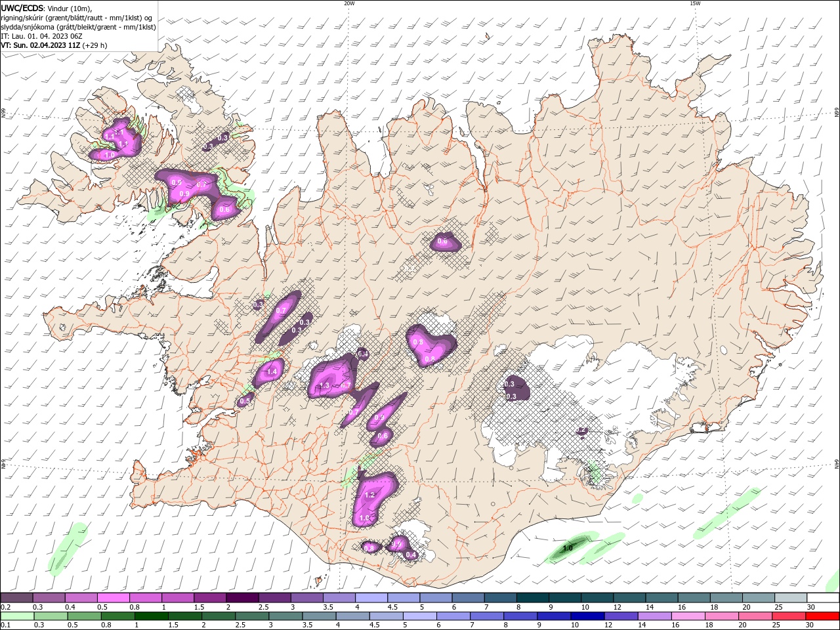Select the royal blue 8 swatch in lower legend
Viewport: 840px width, 630px height.
pyautogui.click(x=520, y=616)
